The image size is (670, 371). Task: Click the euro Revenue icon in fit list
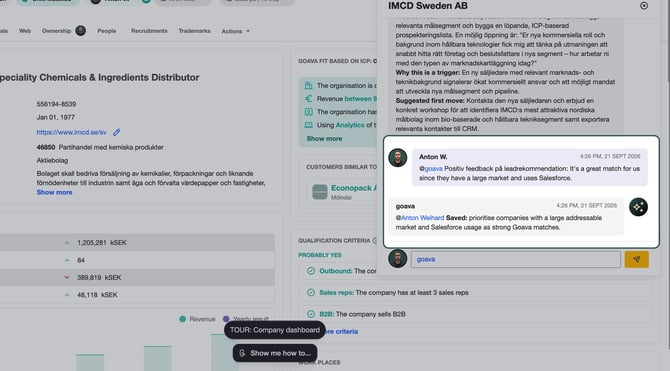[x=309, y=99]
